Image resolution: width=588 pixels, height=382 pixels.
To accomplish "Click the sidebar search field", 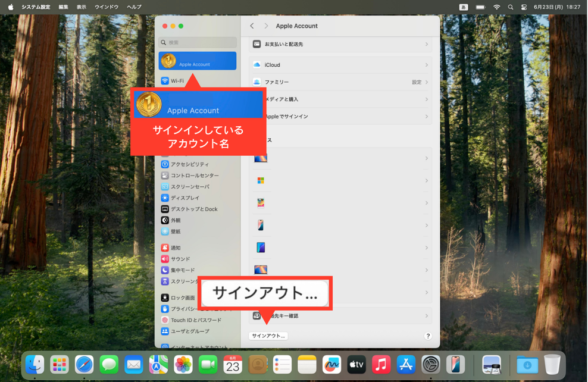I will pyautogui.click(x=197, y=42).
